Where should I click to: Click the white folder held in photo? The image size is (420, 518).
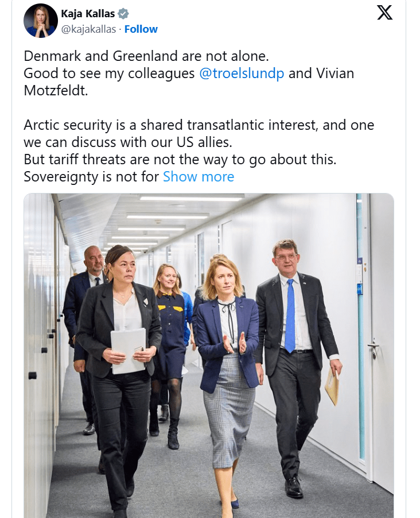point(127,349)
